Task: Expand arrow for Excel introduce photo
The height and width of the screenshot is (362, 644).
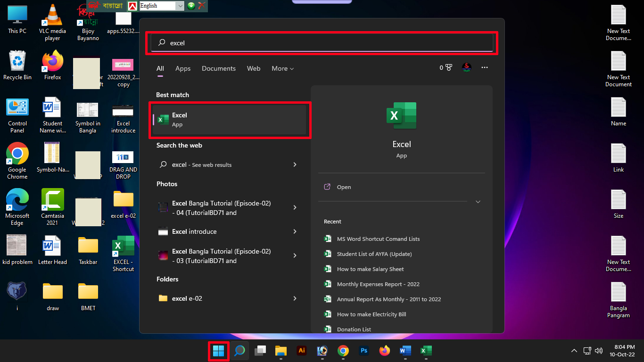Action: (295, 231)
